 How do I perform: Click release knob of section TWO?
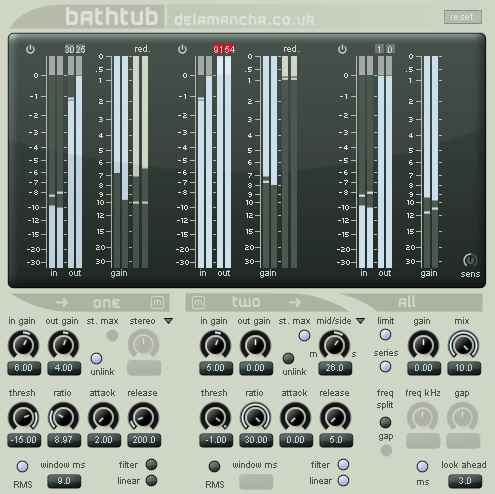point(336,417)
